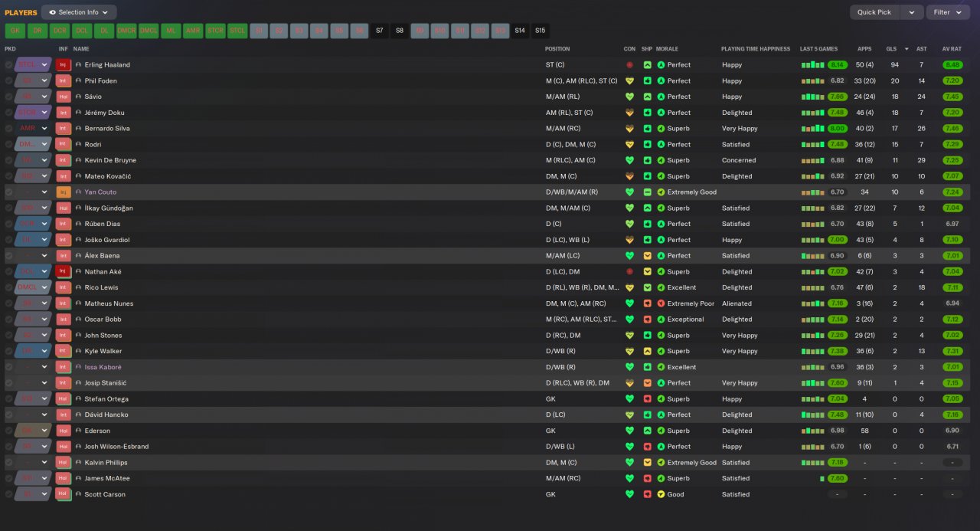This screenshot has width=980, height=531.
Task: Open Issa Kaboré's position selection dropdown
Action: 33,367
